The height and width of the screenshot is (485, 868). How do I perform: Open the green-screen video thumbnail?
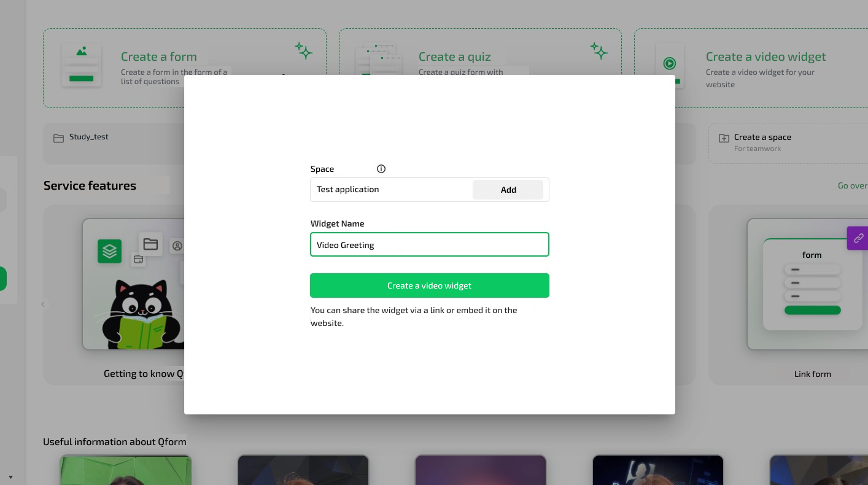tap(125, 470)
